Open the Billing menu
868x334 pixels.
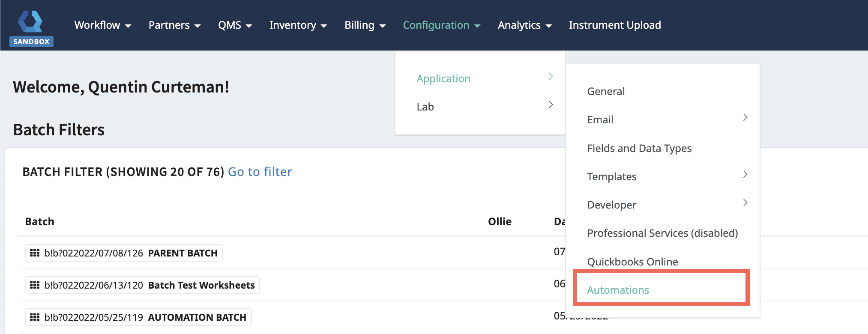pos(365,25)
